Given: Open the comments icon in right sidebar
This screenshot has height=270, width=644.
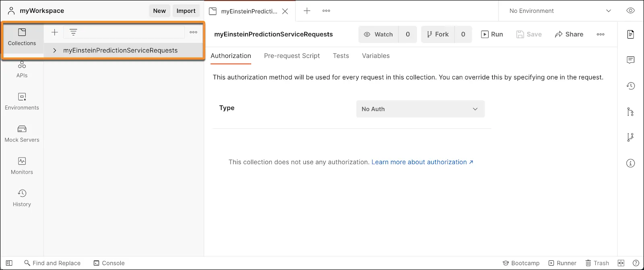Looking at the screenshot, I should 631,60.
